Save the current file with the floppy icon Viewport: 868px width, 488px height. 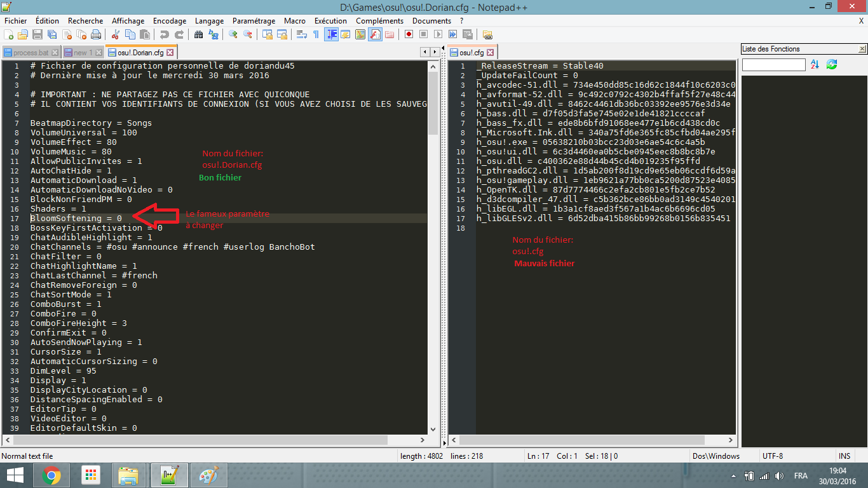click(37, 34)
